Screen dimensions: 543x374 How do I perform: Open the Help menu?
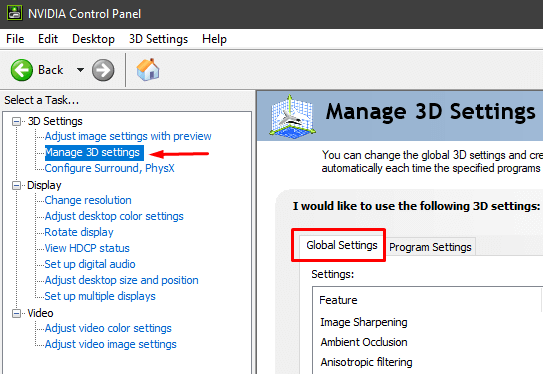214,39
